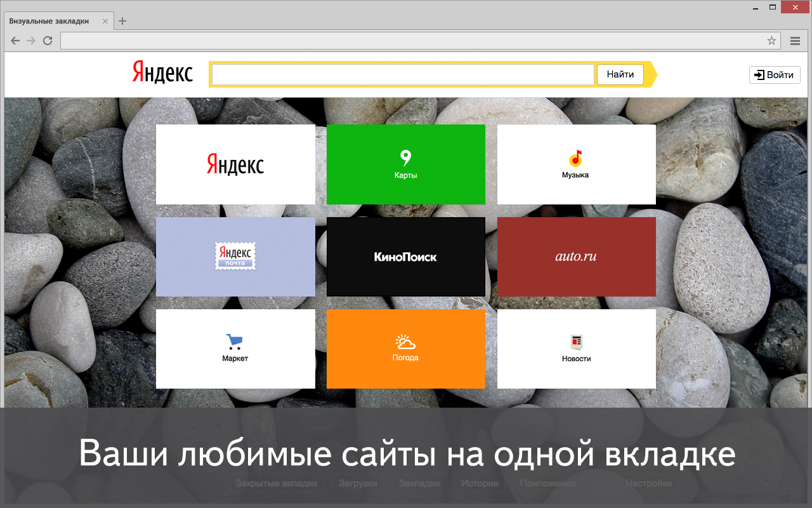Open the Яндекс bookmark tile
The height and width of the screenshot is (508, 812).
point(235,164)
